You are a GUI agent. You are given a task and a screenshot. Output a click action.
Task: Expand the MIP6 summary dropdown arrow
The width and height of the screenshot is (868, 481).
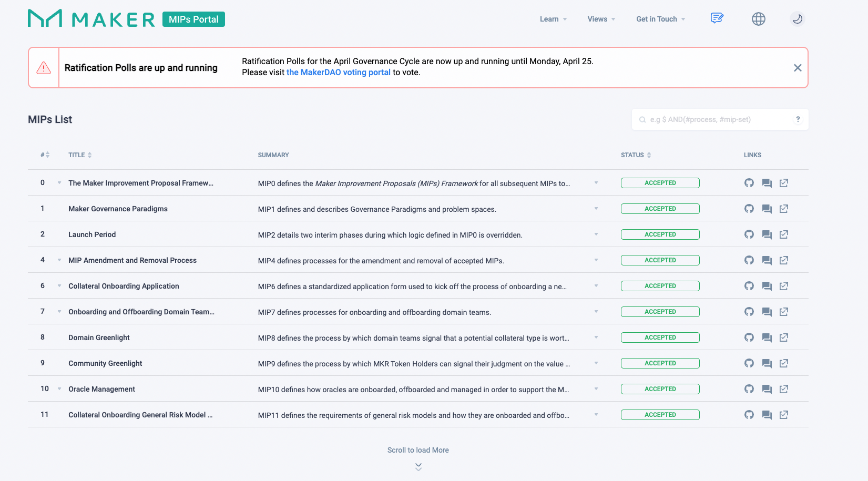pyautogui.click(x=596, y=286)
